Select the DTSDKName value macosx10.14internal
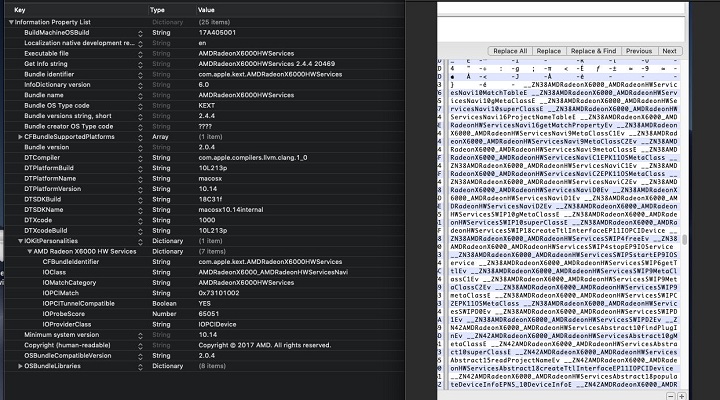Screen dimensions: 720x400 click(231, 210)
